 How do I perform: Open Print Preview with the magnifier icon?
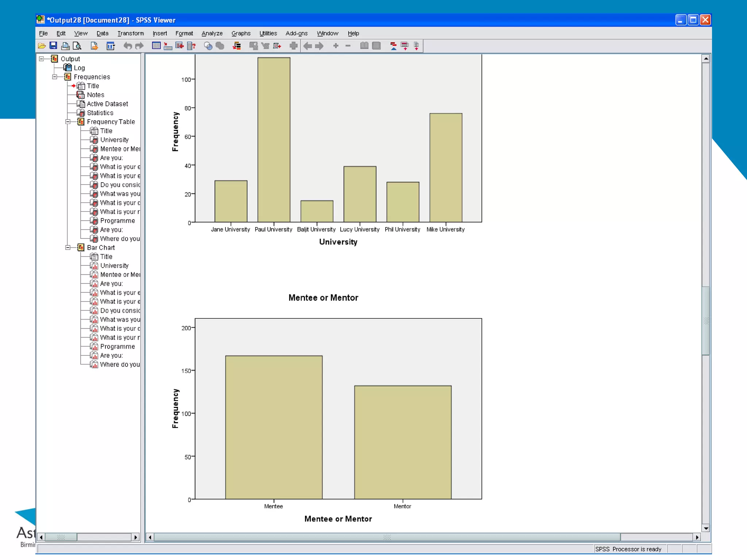(x=77, y=46)
